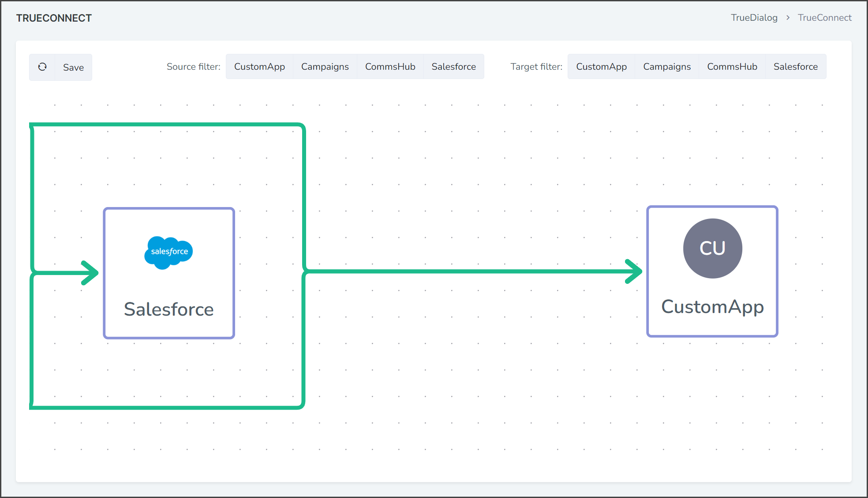
Task: Toggle the Salesforce source filter
Action: tap(454, 67)
